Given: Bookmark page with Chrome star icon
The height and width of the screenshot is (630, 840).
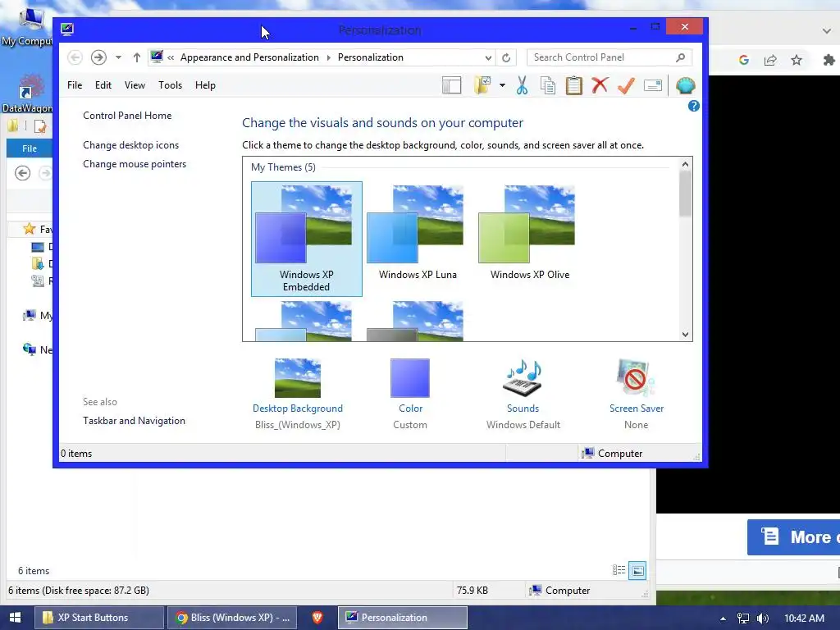Looking at the screenshot, I should click(x=797, y=60).
